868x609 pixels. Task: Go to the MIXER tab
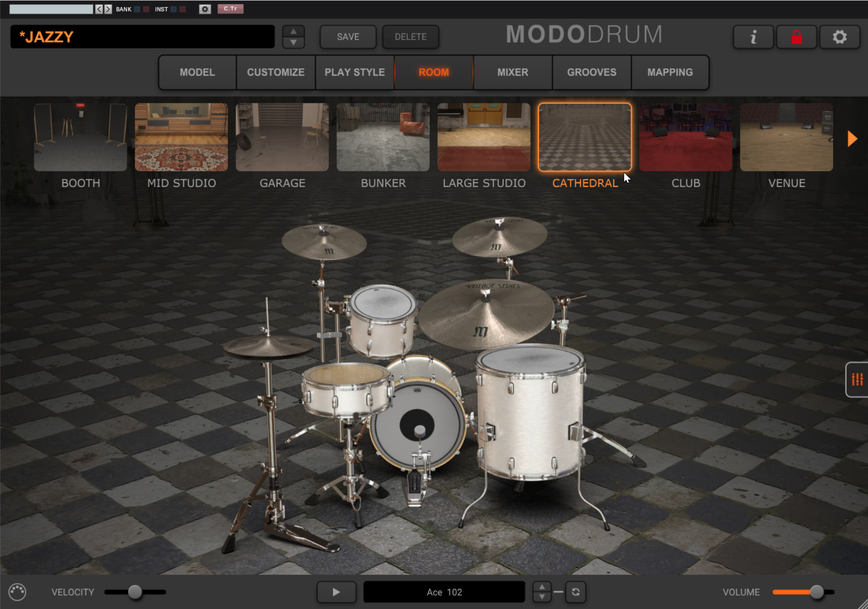513,73
